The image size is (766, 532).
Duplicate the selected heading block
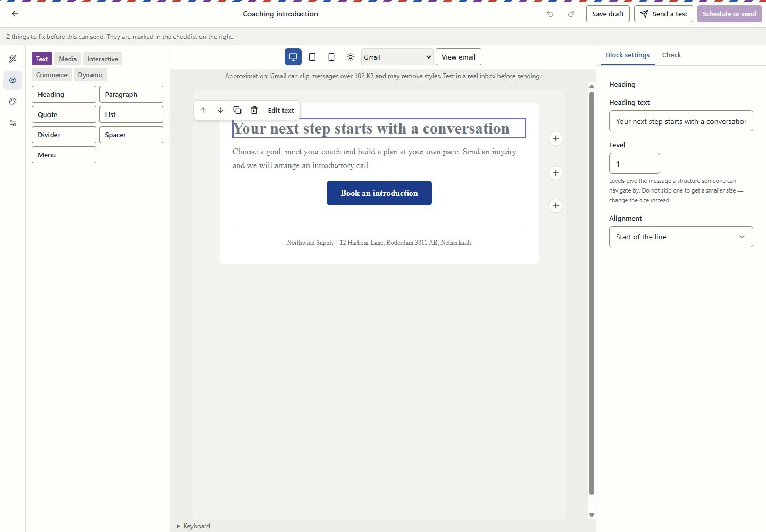pos(237,110)
